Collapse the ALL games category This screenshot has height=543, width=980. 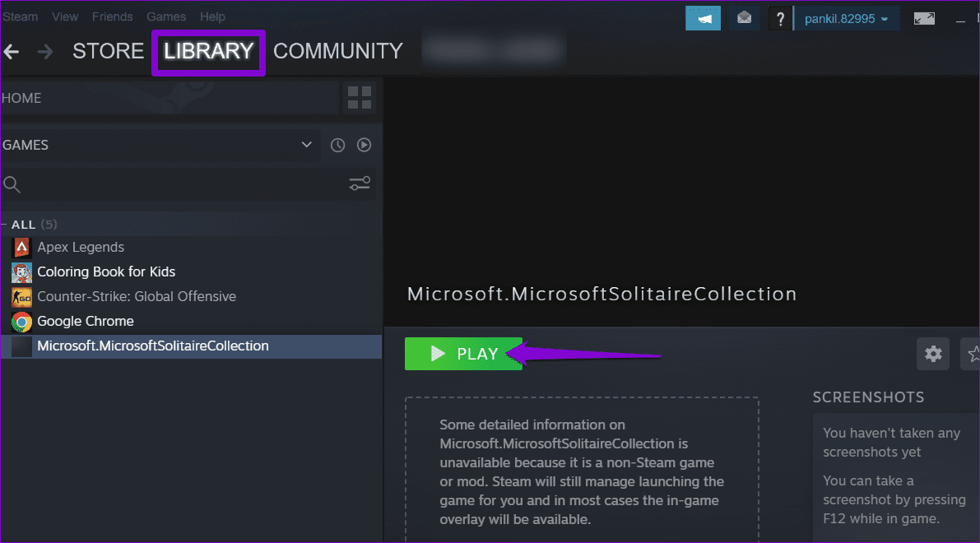pyautogui.click(x=4, y=225)
